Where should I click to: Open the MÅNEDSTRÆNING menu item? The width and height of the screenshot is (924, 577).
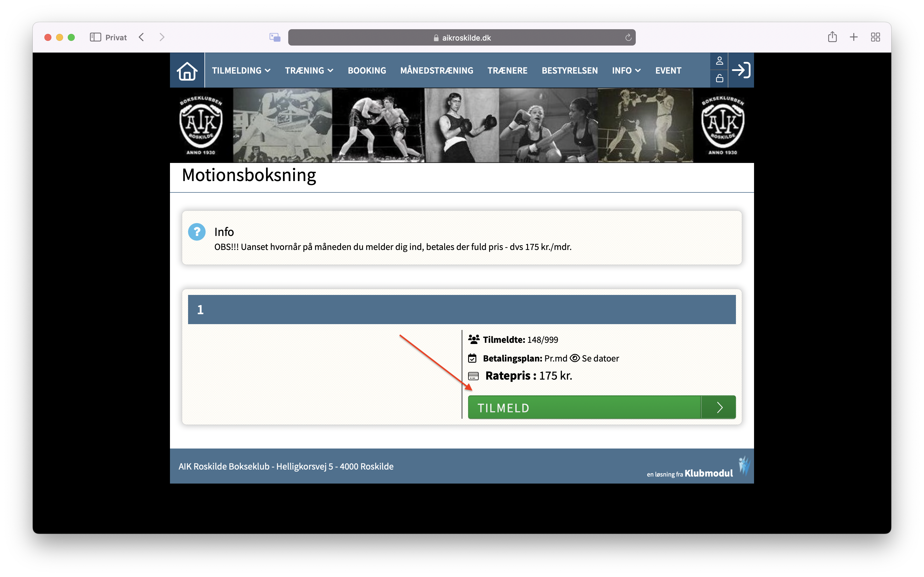437,71
